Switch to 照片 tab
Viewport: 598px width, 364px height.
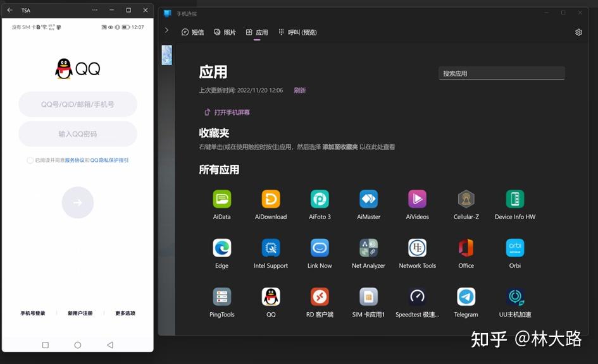225,32
